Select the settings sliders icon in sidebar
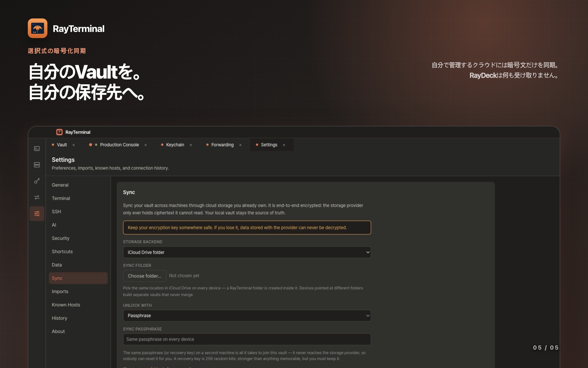This screenshot has width=588, height=368. 37,214
